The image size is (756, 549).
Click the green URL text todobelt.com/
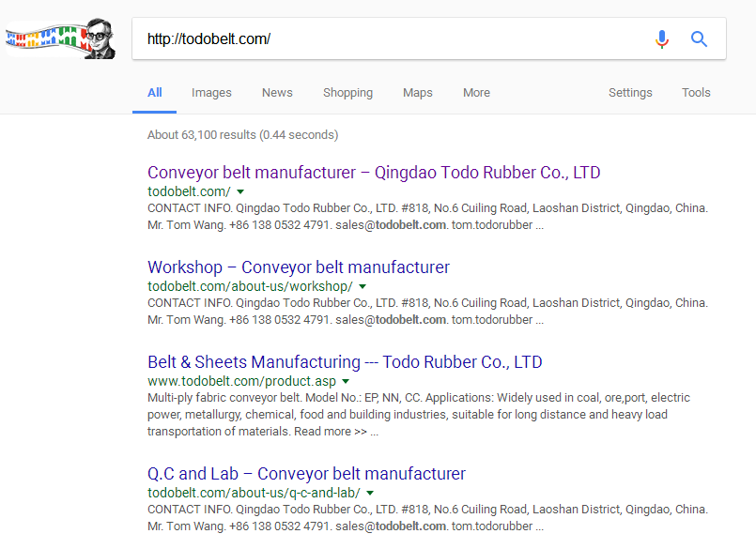189,191
